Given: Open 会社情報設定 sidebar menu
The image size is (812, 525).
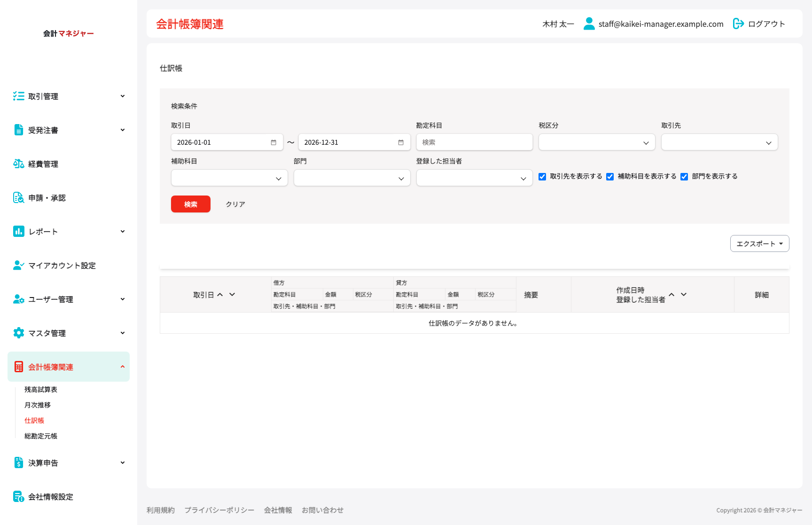Looking at the screenshot, I should tap(69, 497).
